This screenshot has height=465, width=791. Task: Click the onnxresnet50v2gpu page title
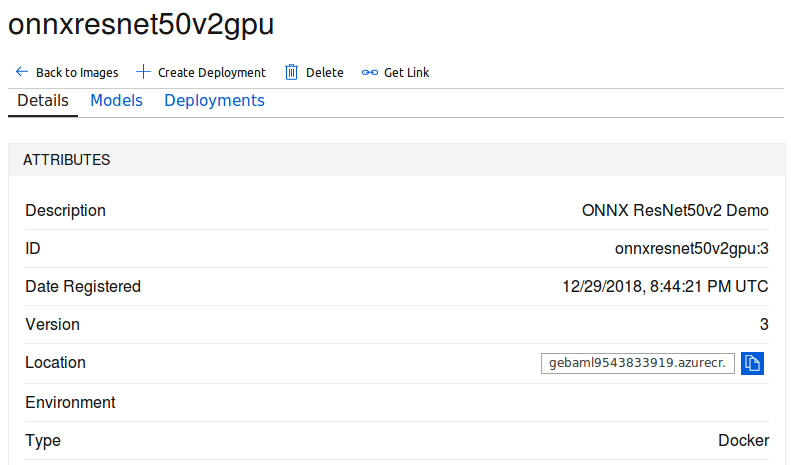coord(141,26)
